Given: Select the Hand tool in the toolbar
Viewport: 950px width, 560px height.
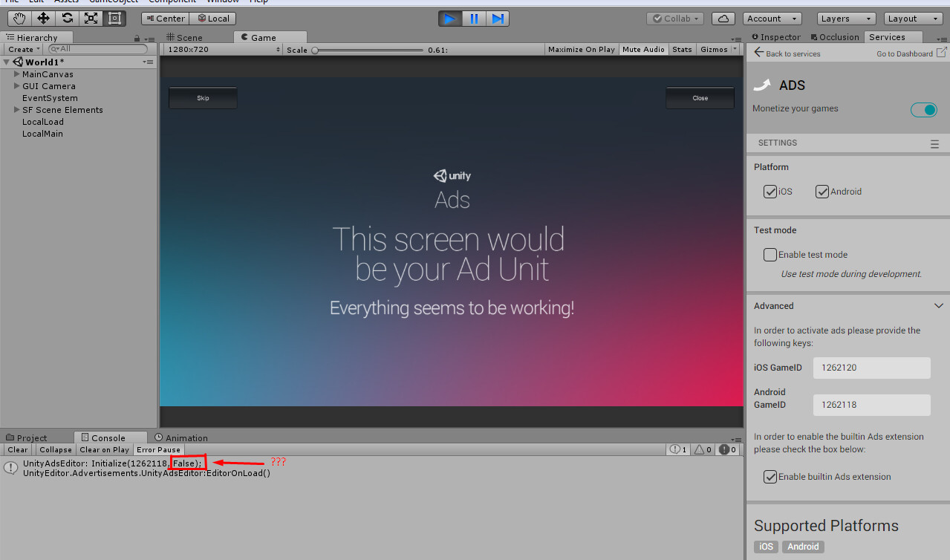Looking at the screenshot, I should [18, 18].
